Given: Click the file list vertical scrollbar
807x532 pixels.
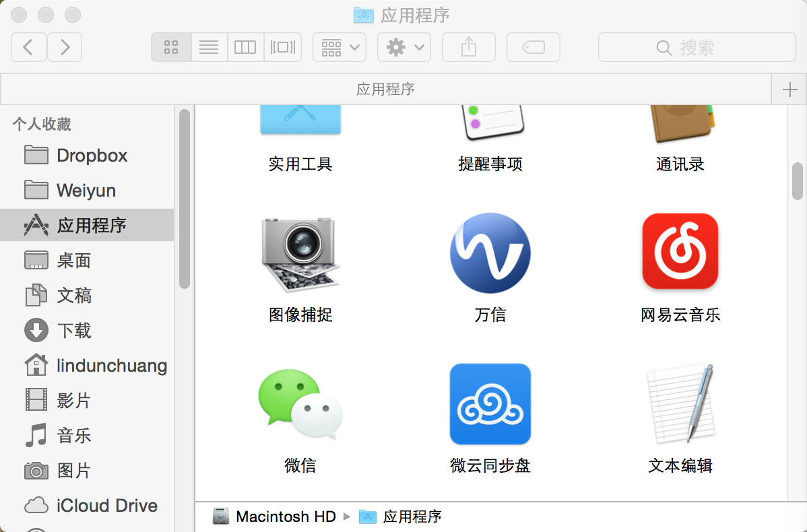Looking at the screenshot, I should 798,180.
